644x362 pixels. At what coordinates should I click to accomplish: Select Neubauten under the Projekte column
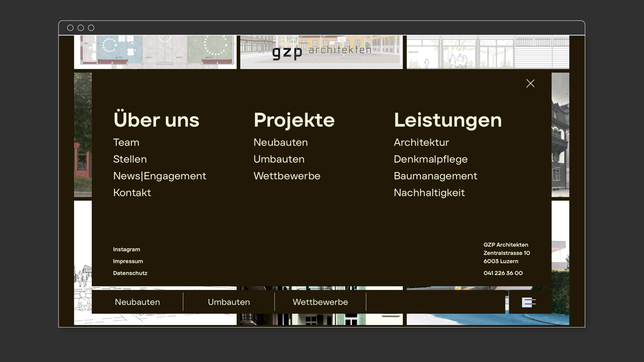(281, 142)
